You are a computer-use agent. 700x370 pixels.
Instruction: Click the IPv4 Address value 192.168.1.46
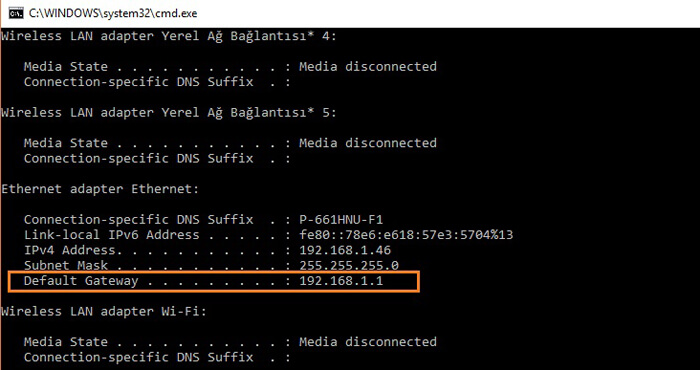345,250
